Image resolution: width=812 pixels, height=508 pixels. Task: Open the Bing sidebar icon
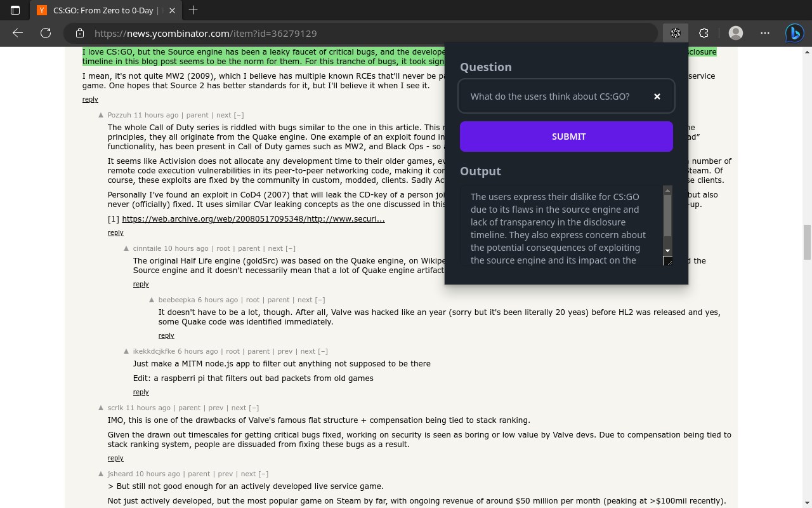(x=795, y=33)
